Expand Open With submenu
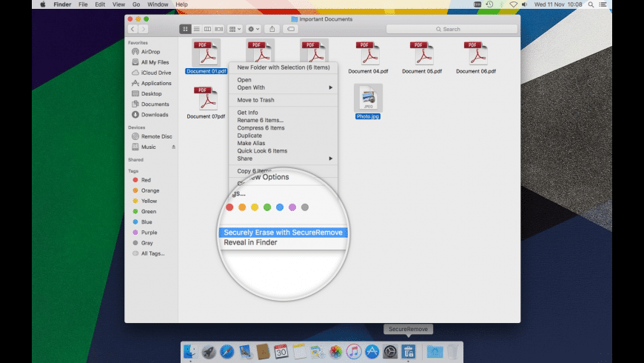The width and height of the screenshot is (644, 363). tap(284, 87)
